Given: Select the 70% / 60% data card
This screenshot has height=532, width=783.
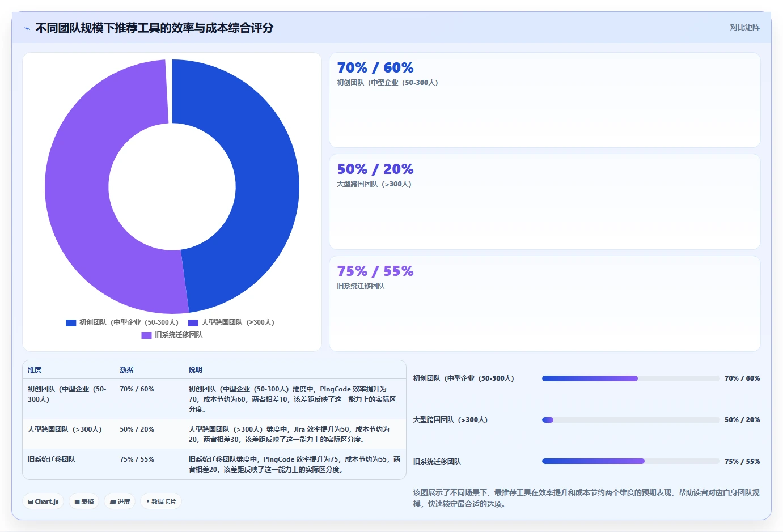Looking at the screenshot, I should [545, 100].
